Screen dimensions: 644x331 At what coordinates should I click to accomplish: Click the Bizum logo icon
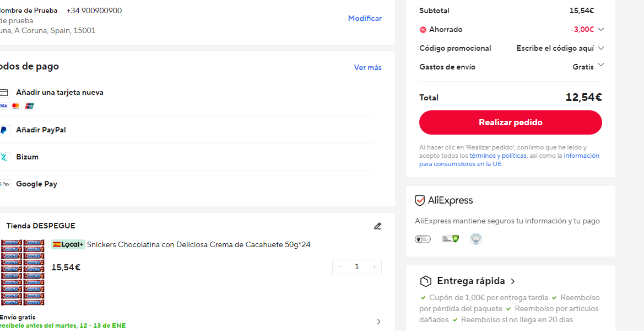pos(4,157)
